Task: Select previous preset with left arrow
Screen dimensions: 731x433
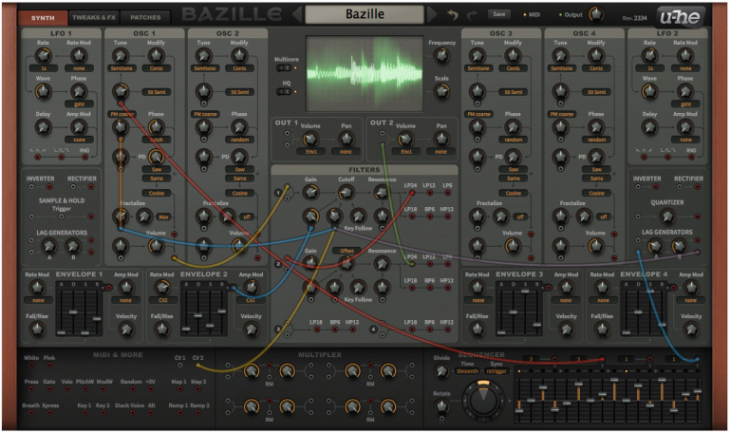Action: click(x=296, y=16)
